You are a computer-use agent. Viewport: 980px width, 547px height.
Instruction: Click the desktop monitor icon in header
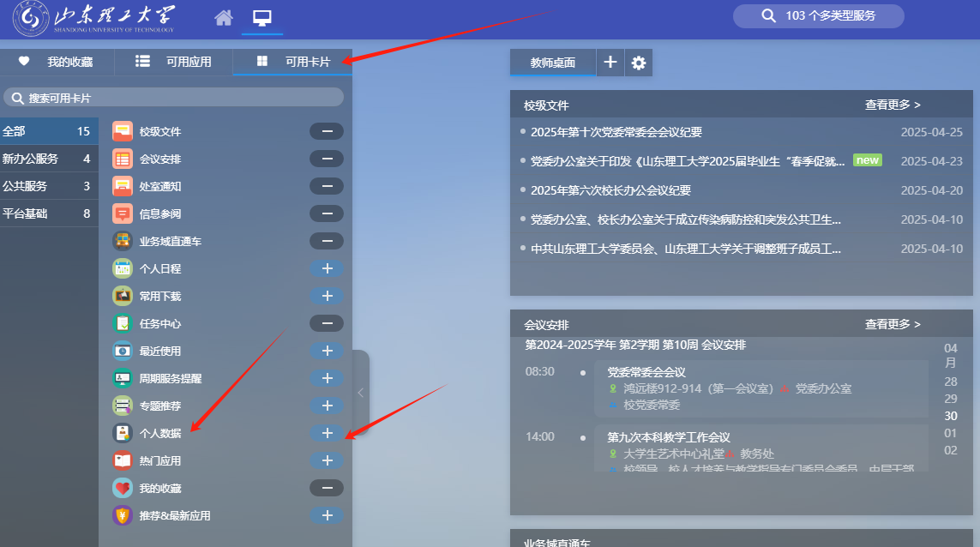[262, 18]
